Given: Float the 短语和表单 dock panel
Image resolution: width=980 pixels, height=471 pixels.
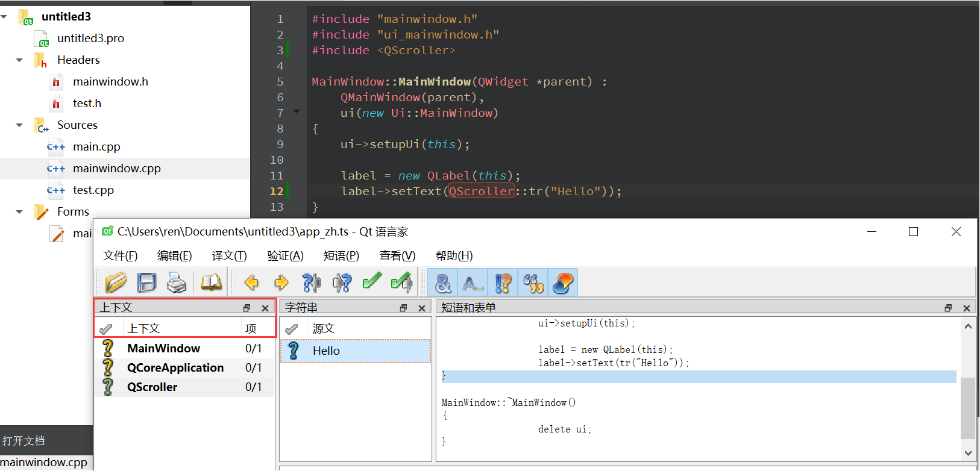Looking at the screenshot, I should [x=948, y=308].
